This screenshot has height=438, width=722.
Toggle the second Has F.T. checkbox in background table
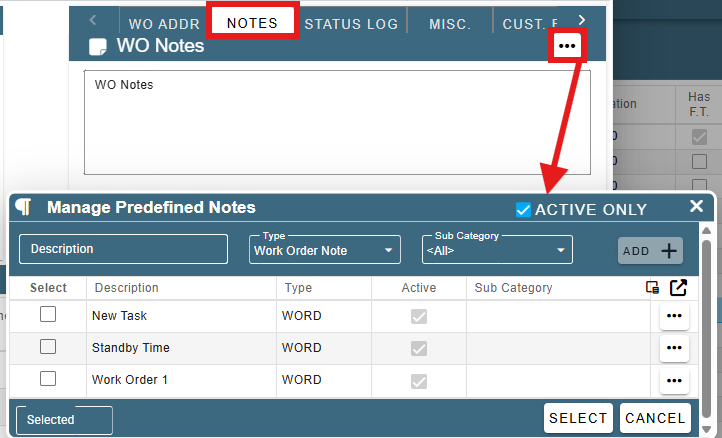pyautogui.click(x=699, y=161)
